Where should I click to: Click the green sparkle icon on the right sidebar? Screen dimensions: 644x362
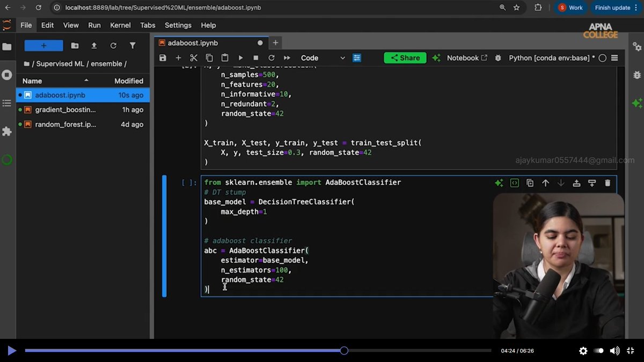click(x=637, y=103)
